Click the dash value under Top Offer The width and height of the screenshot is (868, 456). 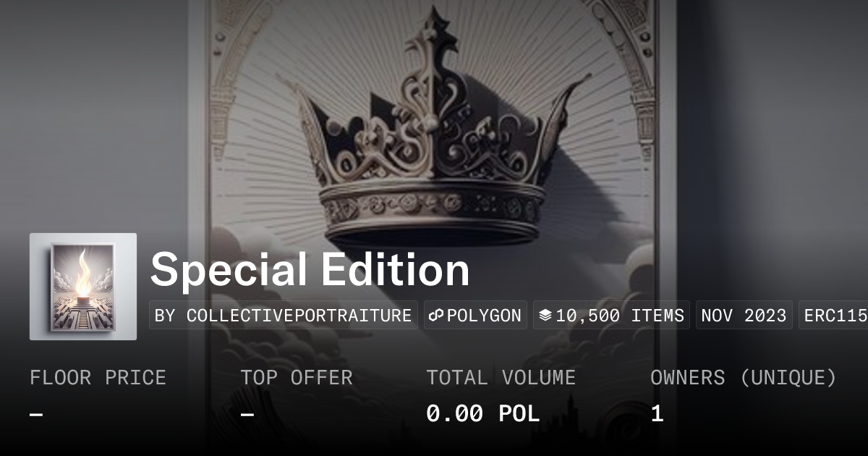click(x=247, y=414)
